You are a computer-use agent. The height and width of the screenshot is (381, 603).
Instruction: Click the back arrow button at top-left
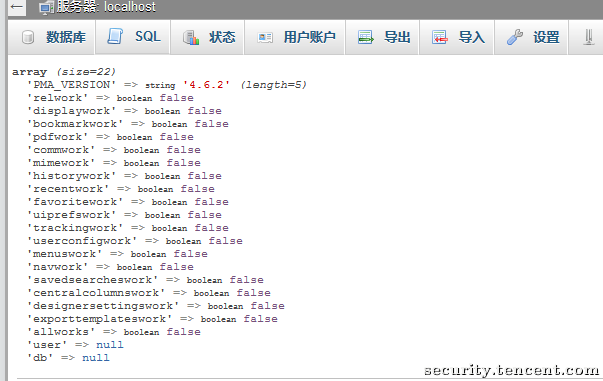17,7
